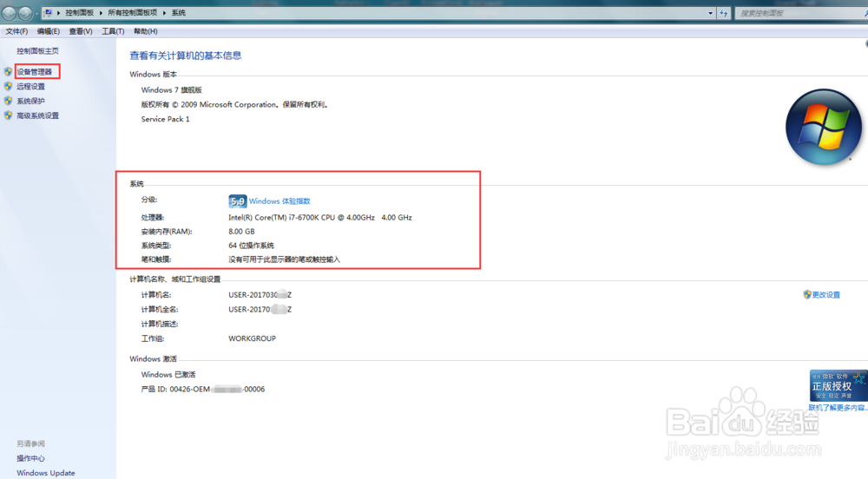Select Service Pack 1 text
This screenshot has width=868, height=479.
[x=166, y=119]
